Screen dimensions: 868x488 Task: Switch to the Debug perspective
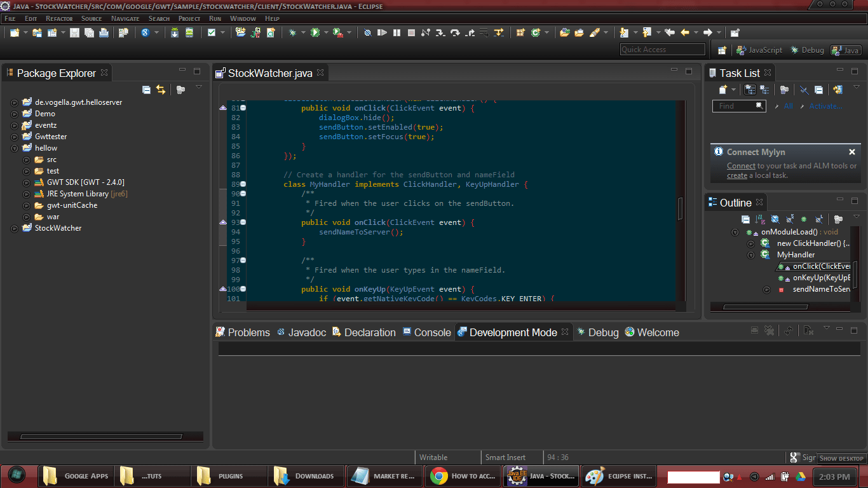click(x=807, y=50)
